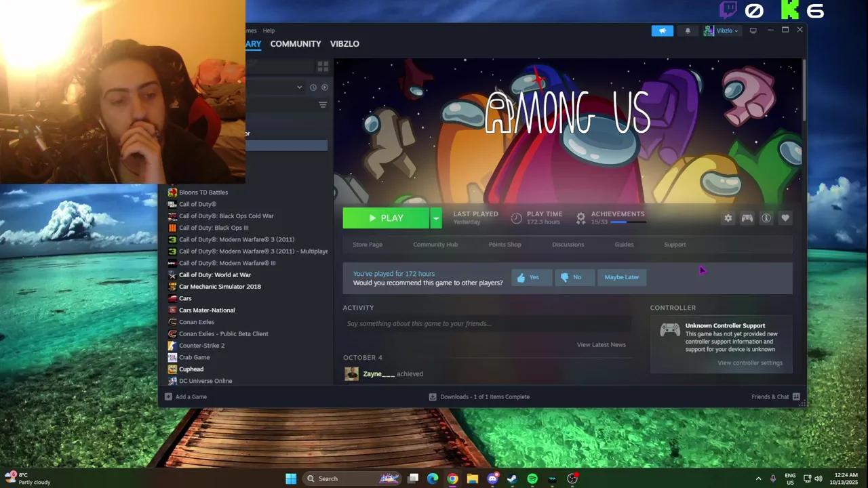The image size is (868, 488).
Task: Open File Explorer from taskbar
Action: pos(472,479)
